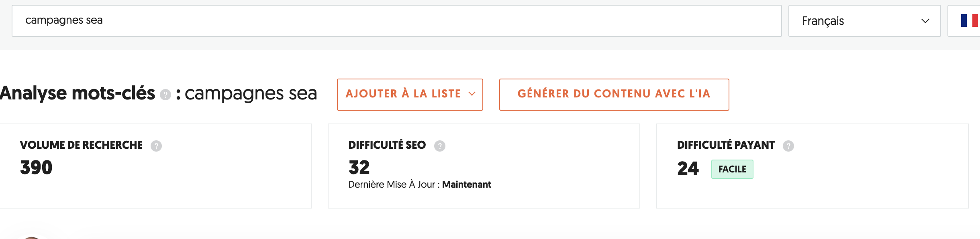Click the help icon next to Difficulté SEO
This screenshot has width=980, height=239.
click(441, 146)
